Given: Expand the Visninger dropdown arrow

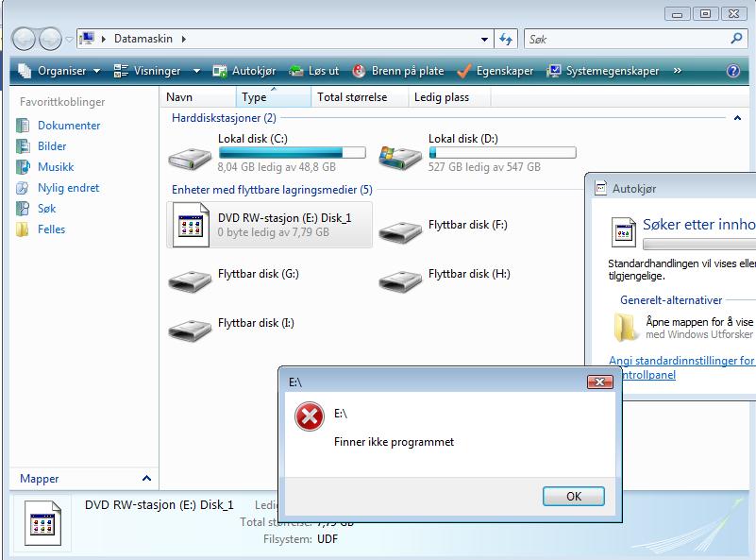Looking at the screenshot, I should tap(196, 71).
